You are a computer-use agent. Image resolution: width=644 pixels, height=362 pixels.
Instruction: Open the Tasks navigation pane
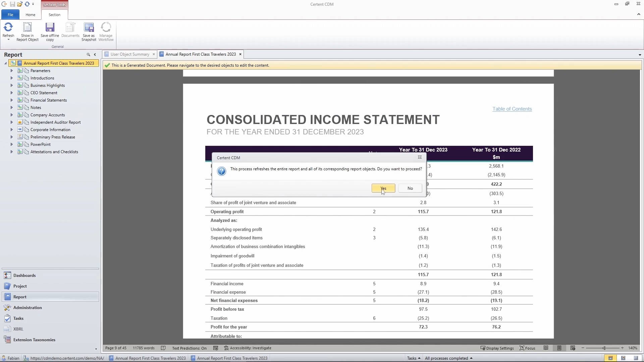click(x=18, y=318)
